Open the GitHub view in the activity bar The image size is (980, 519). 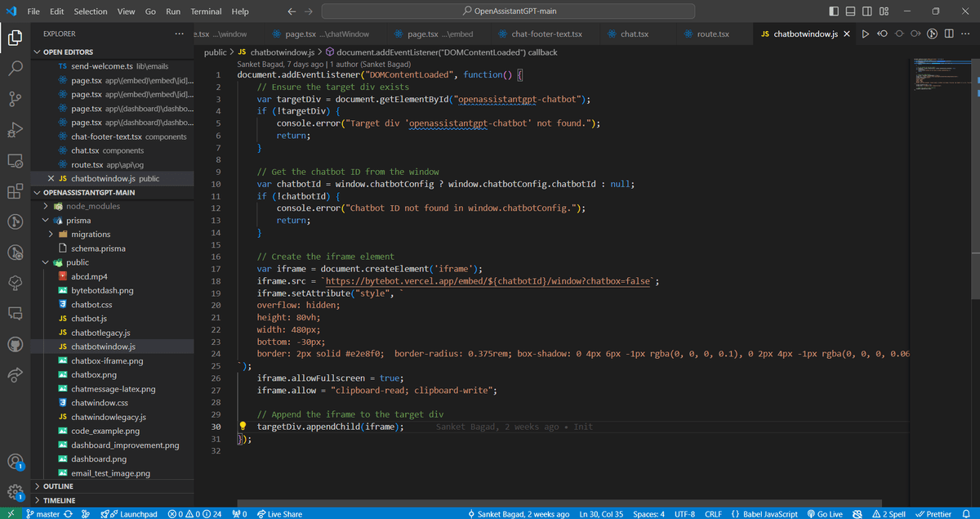(x=15, y=344)
